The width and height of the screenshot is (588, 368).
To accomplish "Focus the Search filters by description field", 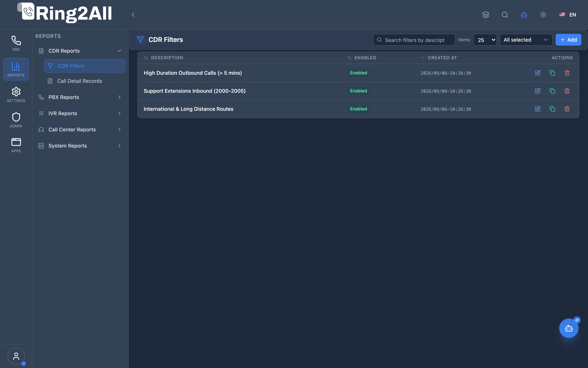I will point(414,40).
